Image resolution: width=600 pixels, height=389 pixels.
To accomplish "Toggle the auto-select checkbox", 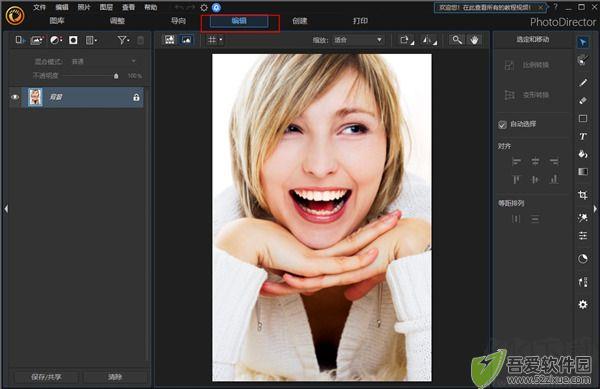I will tap(502, 125).
